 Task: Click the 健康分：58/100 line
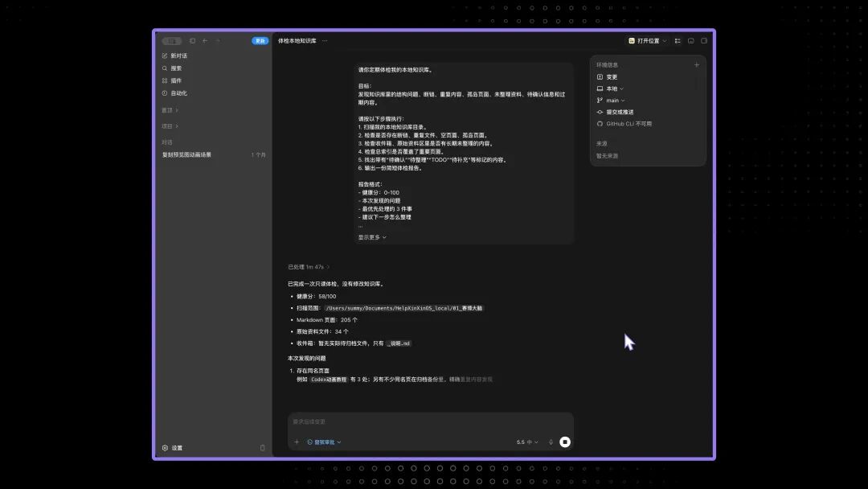click(x=316, y=296)
